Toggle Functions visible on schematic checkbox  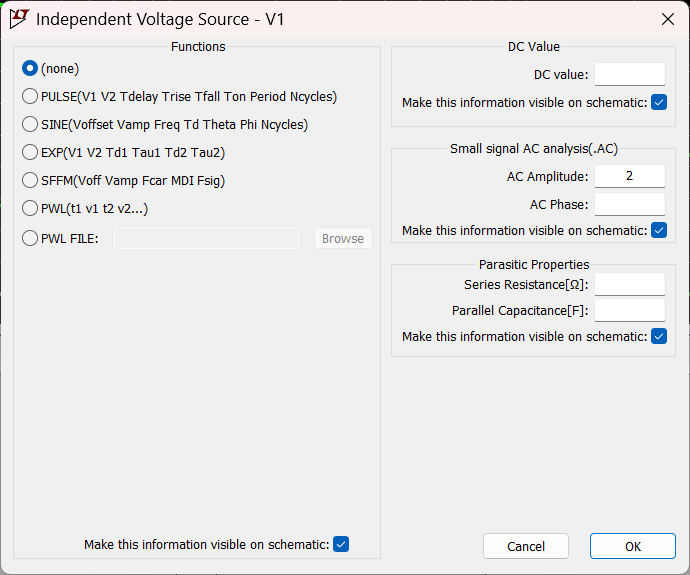341,544
